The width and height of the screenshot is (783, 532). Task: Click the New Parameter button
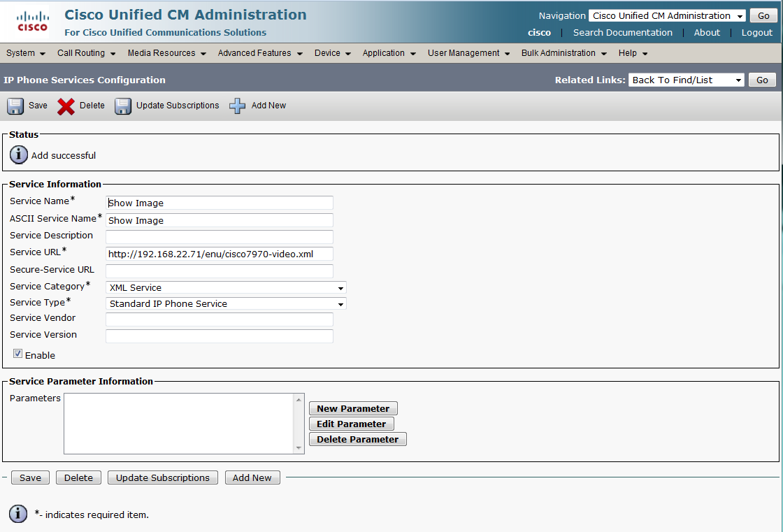pyautogui.click(x=353, y=409)
